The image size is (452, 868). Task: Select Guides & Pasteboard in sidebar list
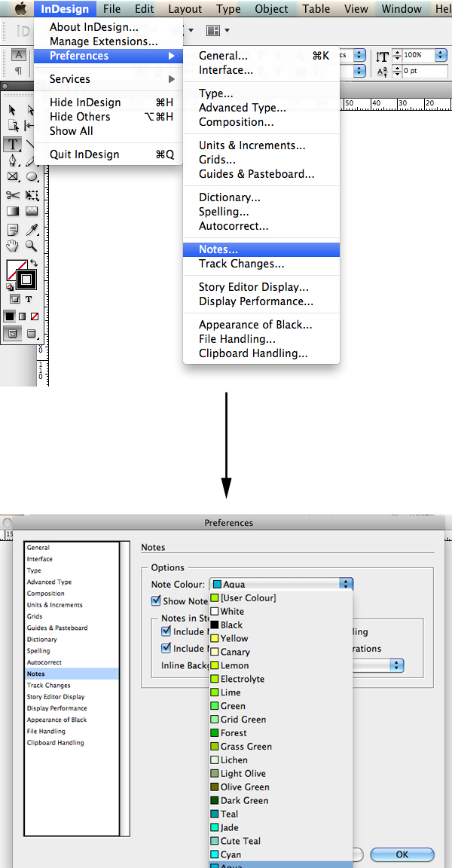click(x=72, y=628)
